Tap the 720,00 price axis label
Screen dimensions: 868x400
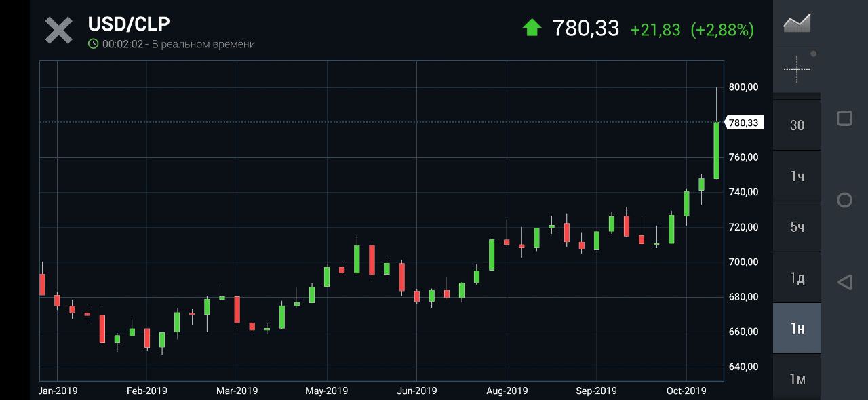click(x=743, y=227)
